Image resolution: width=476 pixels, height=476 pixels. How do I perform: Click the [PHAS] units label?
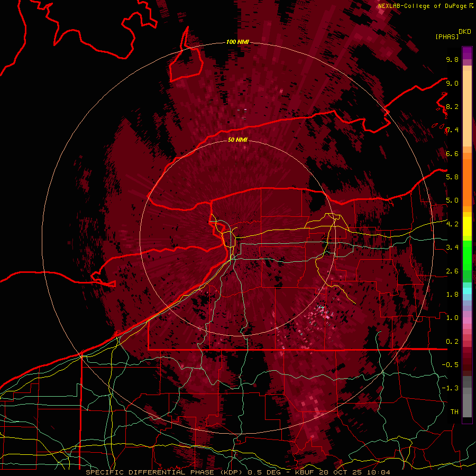click(x=447, y=36)
